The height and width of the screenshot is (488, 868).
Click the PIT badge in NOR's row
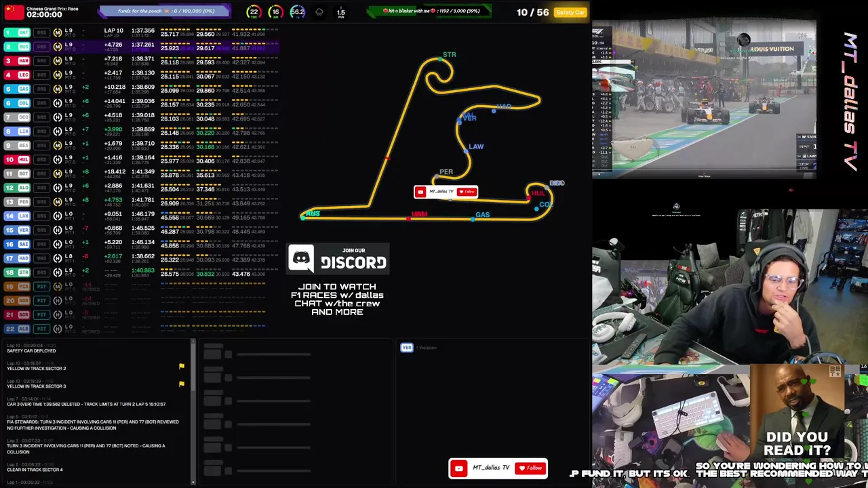(41, 300)
